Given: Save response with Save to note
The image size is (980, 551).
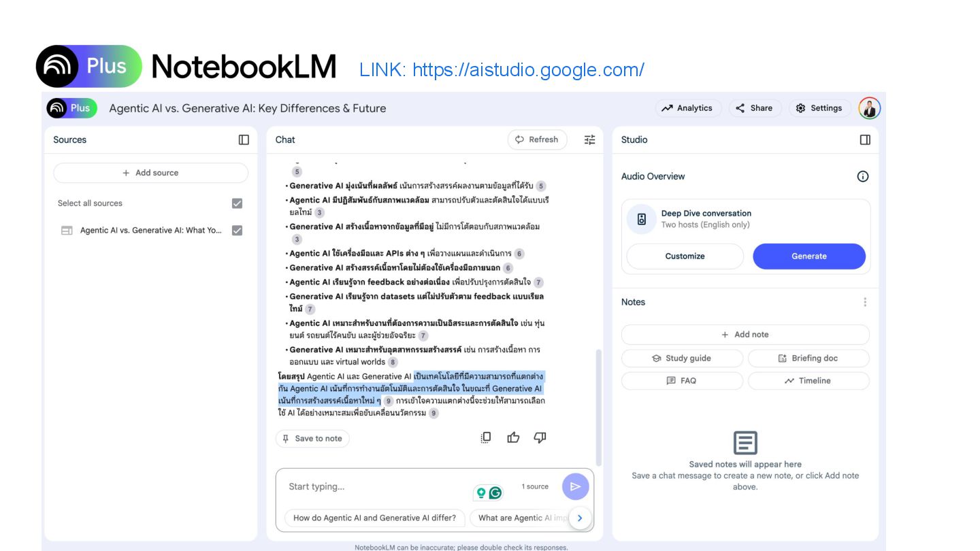Looking at the screenshot, I should pos(312,439).
